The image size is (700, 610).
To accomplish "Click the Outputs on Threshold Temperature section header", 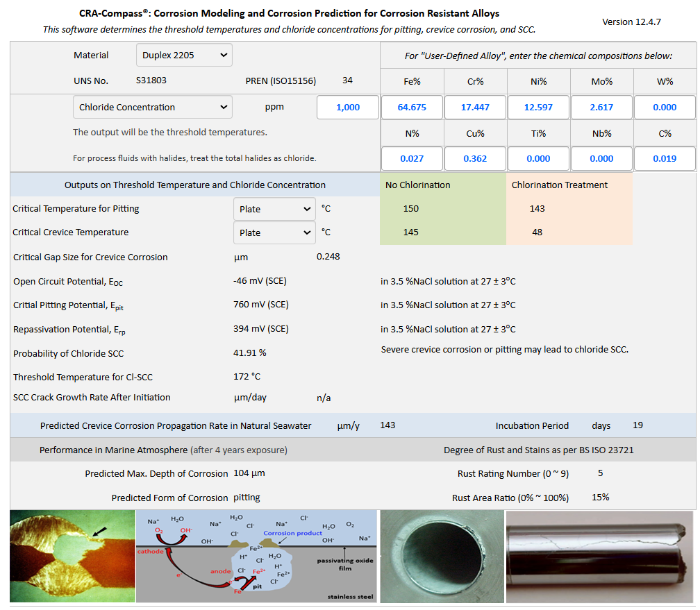I will 195,185.
